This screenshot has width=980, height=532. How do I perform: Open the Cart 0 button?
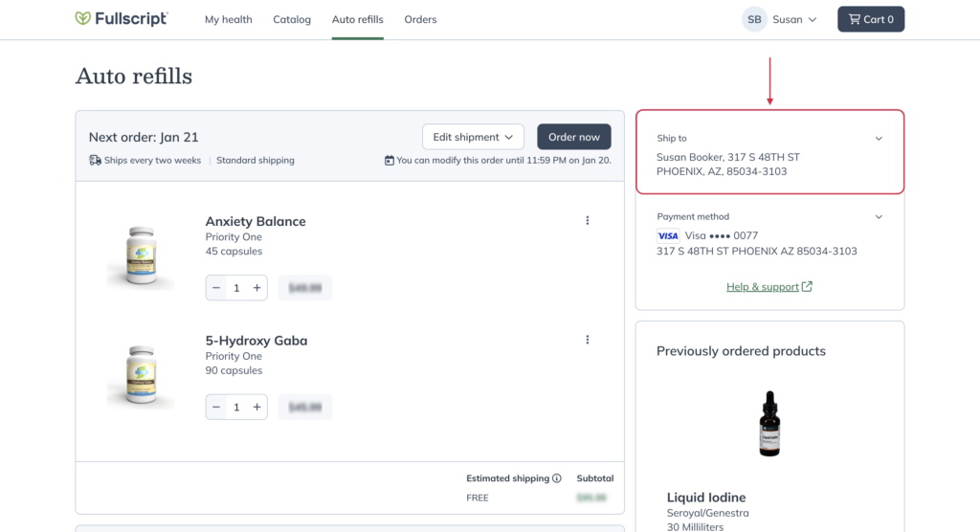click(x=871, y=19)
